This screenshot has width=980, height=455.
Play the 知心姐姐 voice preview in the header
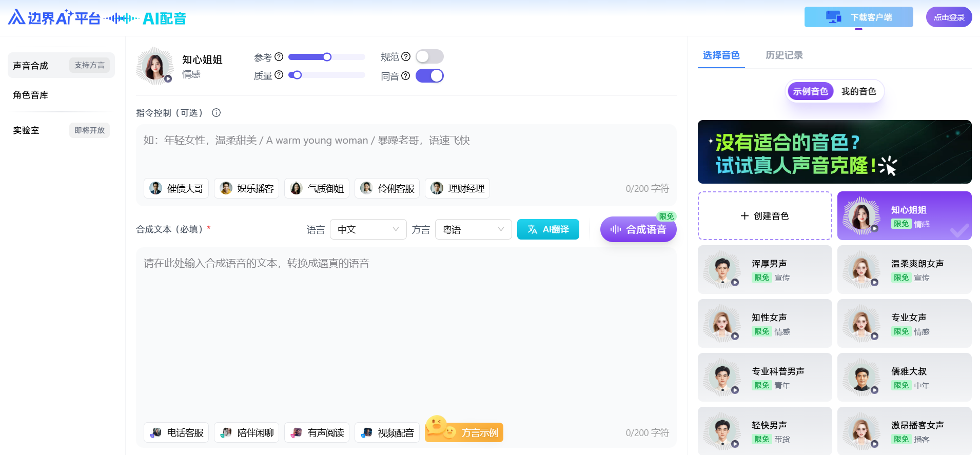point(168,78)
